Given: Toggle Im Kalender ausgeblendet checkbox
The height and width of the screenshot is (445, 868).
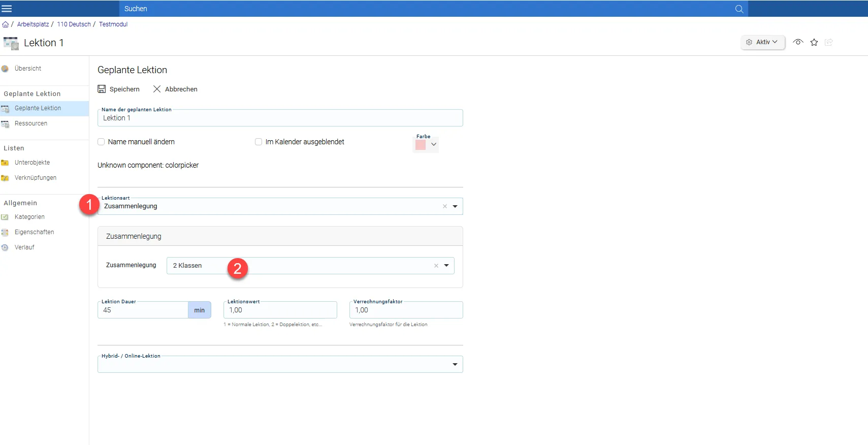Looking at the screenshot, I should click(x=259, y=142).
